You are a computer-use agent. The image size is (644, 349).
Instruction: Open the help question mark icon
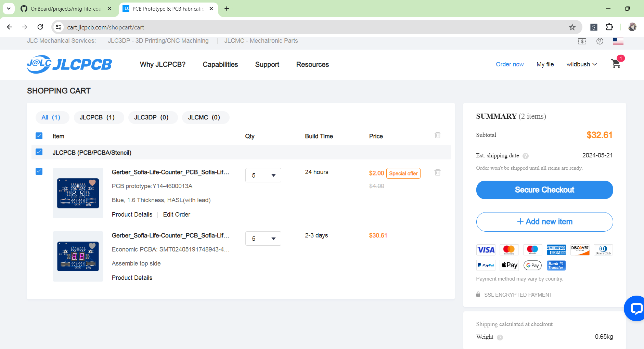[600, 41]
